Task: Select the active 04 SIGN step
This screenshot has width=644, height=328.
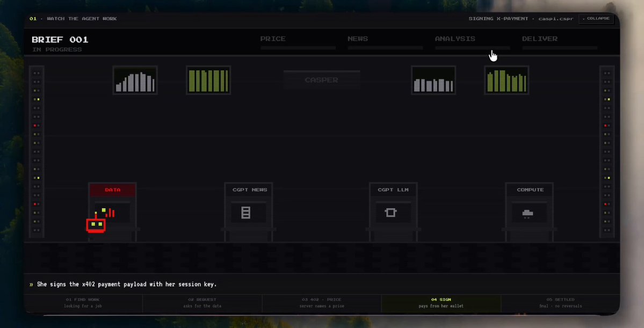Action: point(441,303)
